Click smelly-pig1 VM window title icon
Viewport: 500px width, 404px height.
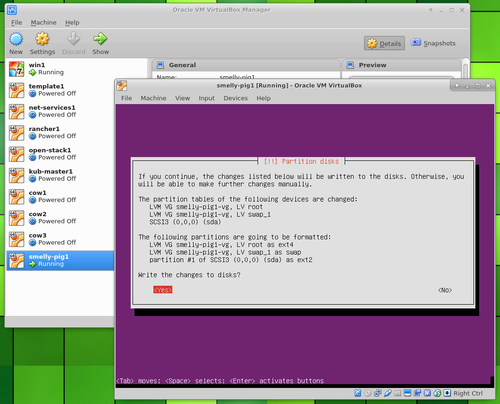[122, 86]
